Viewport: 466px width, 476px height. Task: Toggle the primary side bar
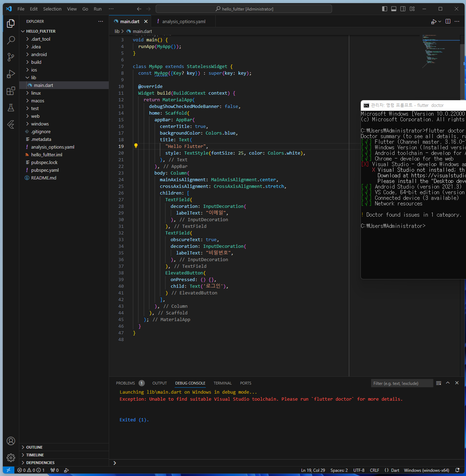[x=385, y=9]
